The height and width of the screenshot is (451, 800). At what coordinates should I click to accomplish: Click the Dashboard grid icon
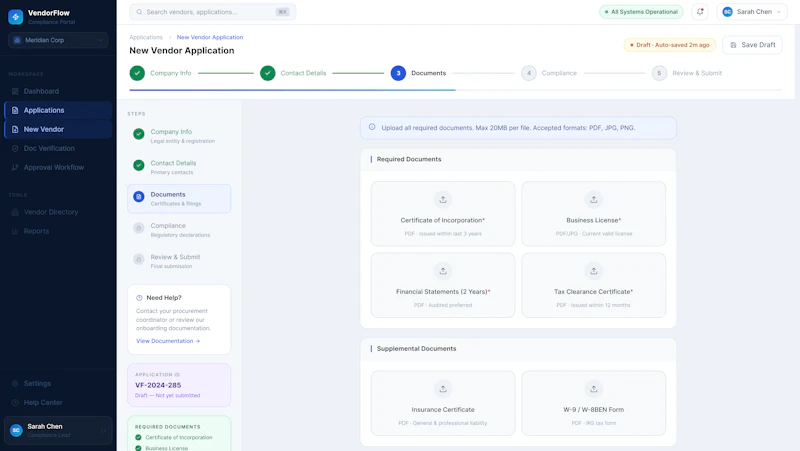point(15,91)
